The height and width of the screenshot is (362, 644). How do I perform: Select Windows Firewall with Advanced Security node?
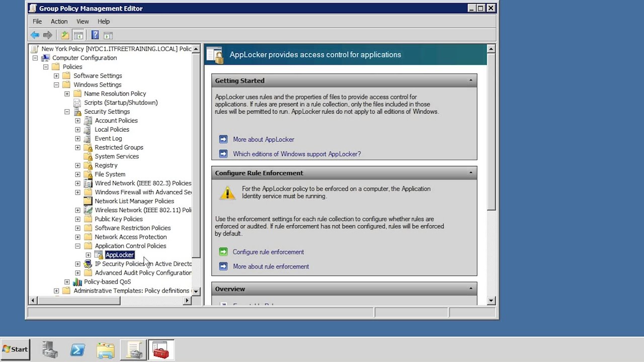click(143, 193)
